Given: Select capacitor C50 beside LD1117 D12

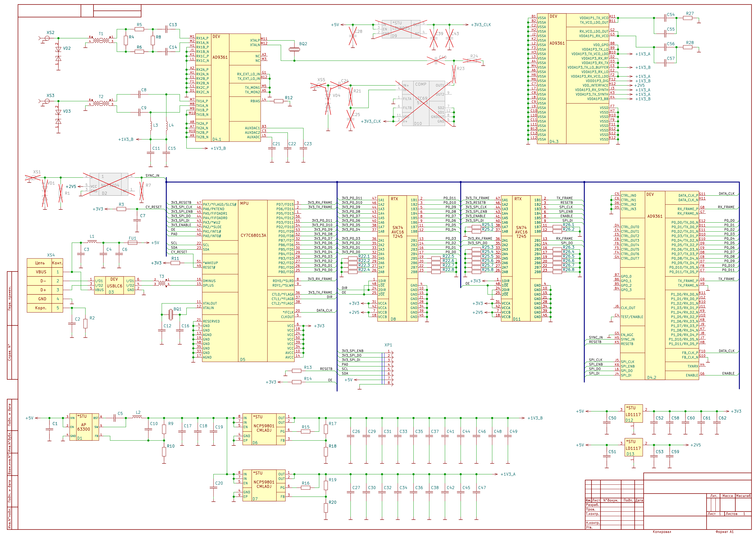Looking at the screenshot, I should tap(607, 422).
